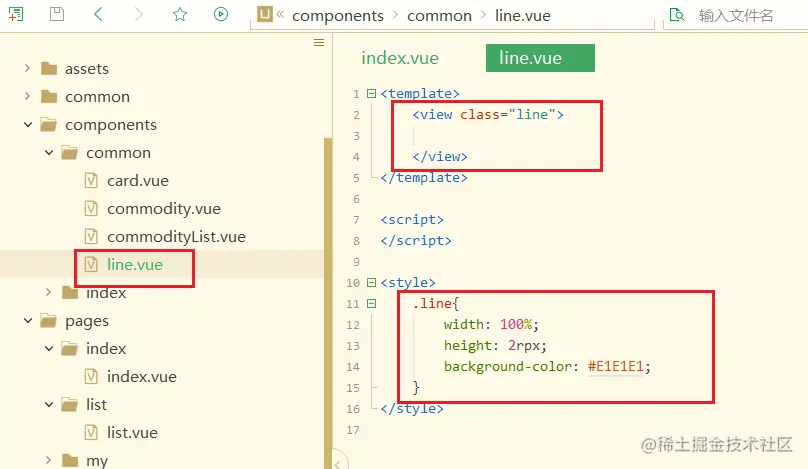
Task: Go back with the left arrow
Action: [x=98, y=14]
